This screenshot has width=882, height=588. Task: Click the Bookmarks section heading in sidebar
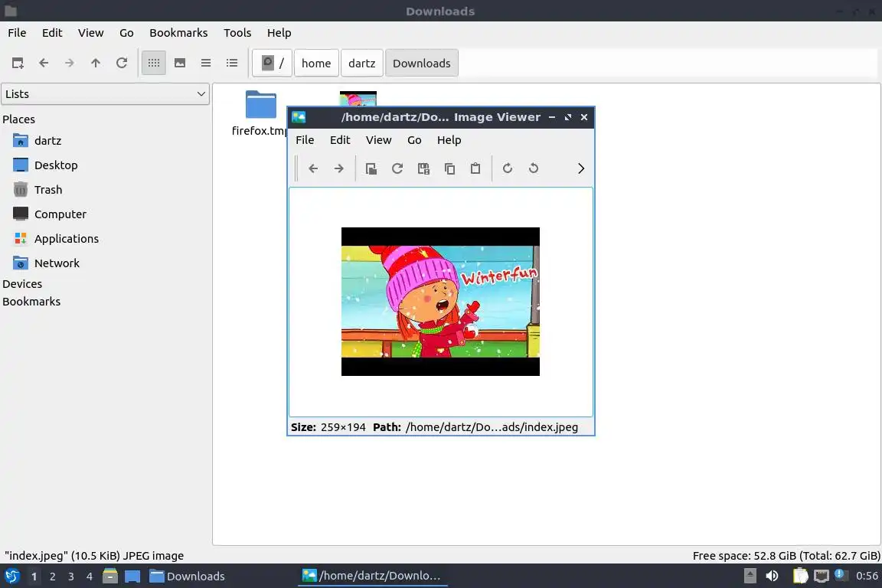click(x=31, y=302)
